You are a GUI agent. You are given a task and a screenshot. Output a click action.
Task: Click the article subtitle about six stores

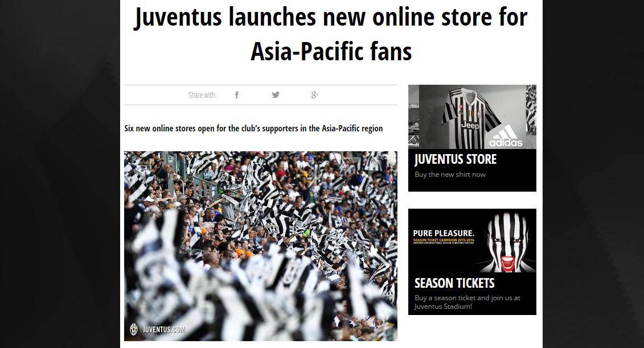pos(253,129)
